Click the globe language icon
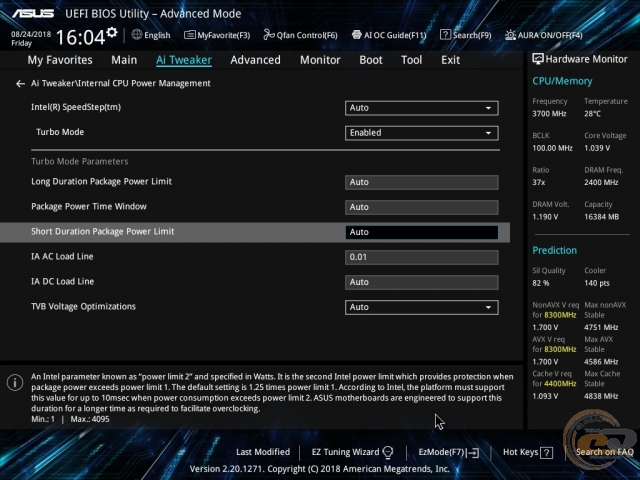The height and width of the screenshot is (480, 640). pos(137,35)
